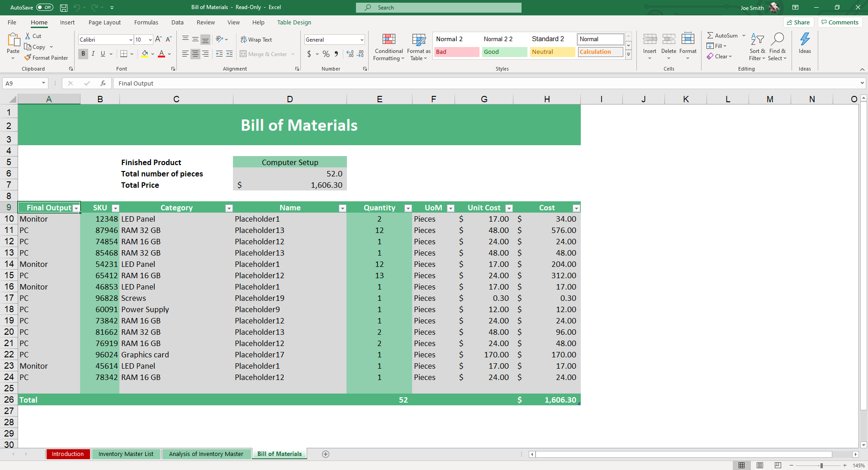The height and width of the screenshot is (470, 868).
Task: Click the Share button
Action: click(x=798, y=22)
